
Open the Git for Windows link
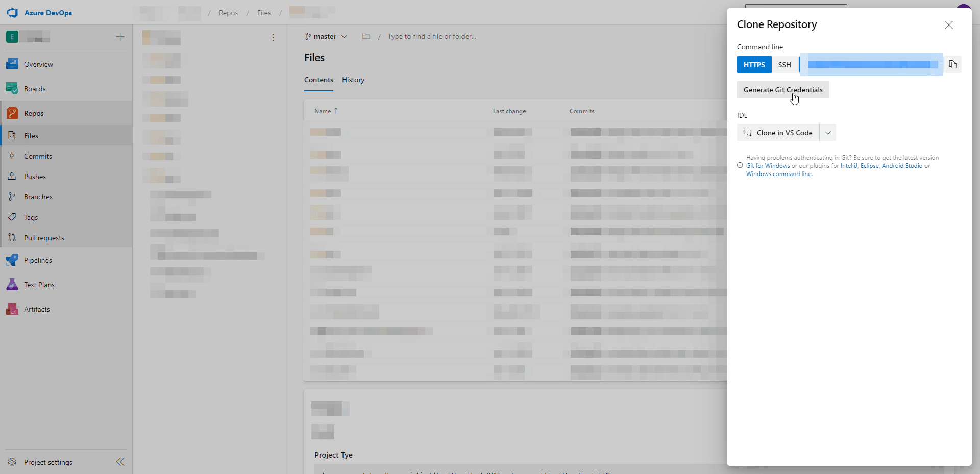tap(767, 165)
